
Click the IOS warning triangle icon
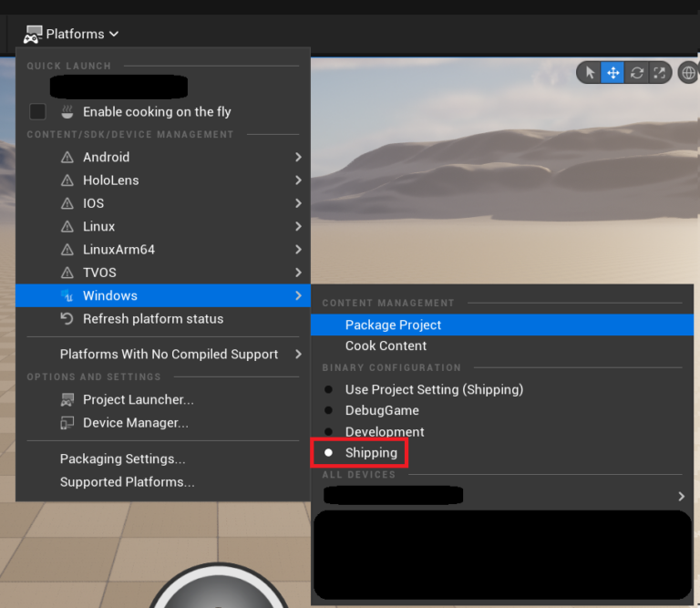point(67,203)
